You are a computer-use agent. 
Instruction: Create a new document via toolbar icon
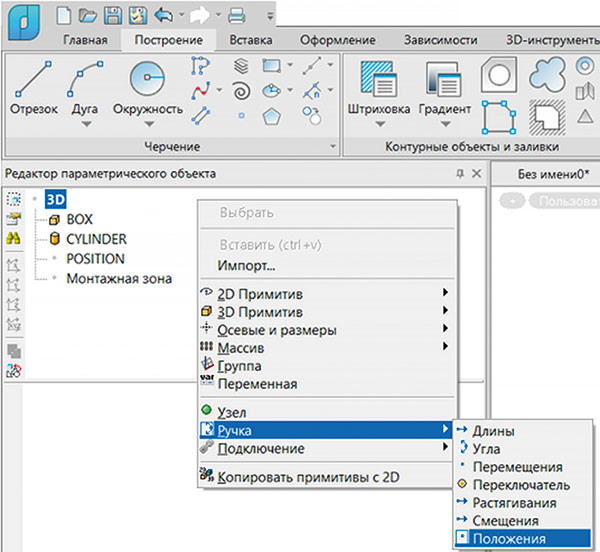[x=64, y=16]
